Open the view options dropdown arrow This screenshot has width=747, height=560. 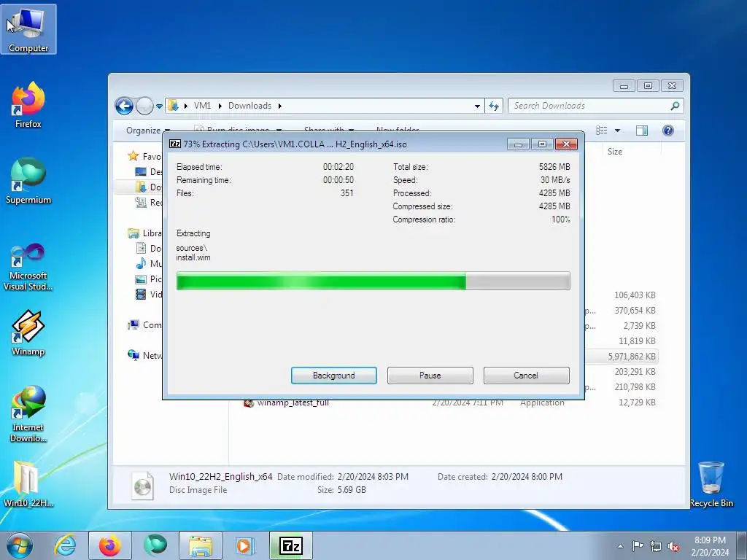point(617,131)
